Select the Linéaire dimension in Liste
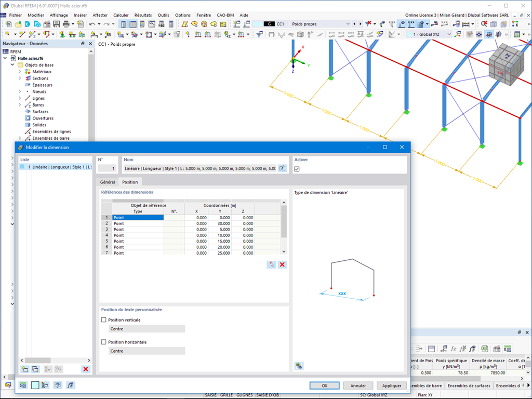The image size is (532, 399). click(55, 167)
